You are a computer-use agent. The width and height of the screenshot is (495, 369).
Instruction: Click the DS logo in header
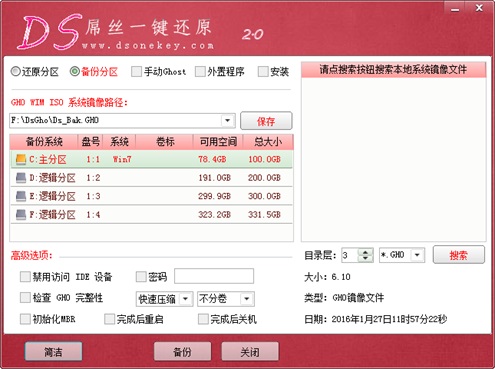(x=49, y=32)
